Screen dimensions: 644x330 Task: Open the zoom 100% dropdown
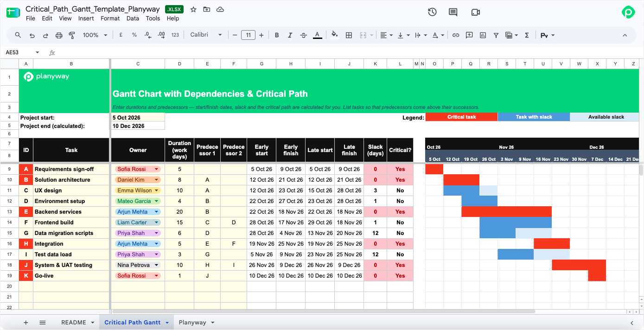point(95,35)
